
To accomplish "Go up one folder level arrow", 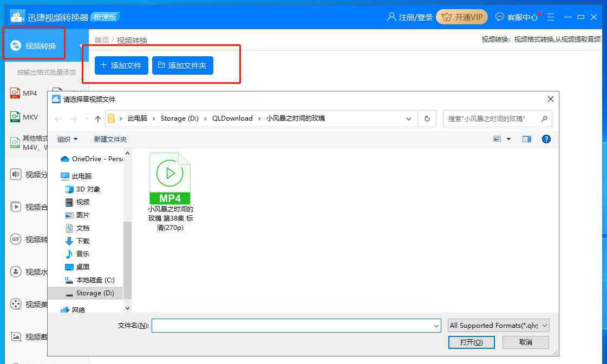I will pyautogui.click(x=97, y=118).
